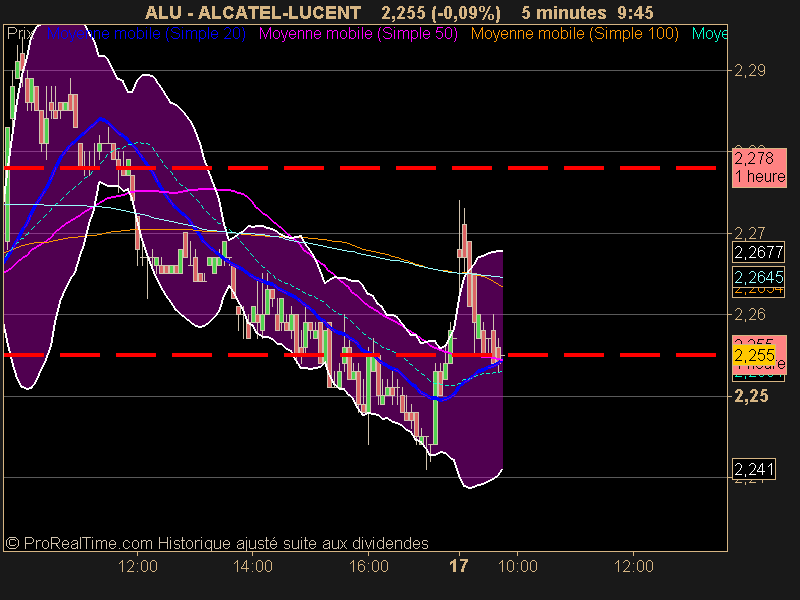This screenshot has width=800, height=600.
Task: Select 'Moyenne mobile (Simple 20)' legend entry
Action: tap(146, 34)
